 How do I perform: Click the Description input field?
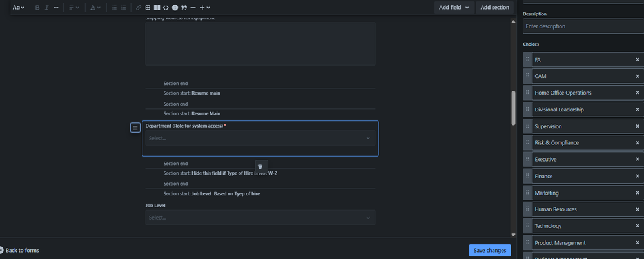[583, 26]
